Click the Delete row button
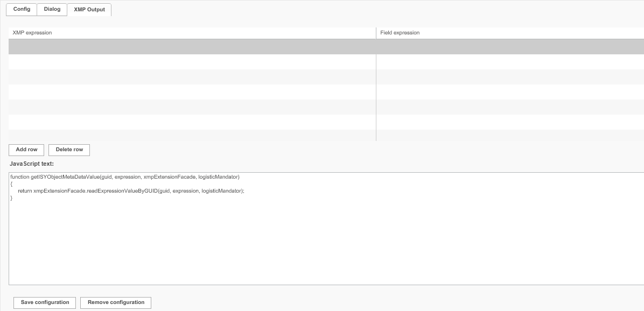 coord(69,150)
